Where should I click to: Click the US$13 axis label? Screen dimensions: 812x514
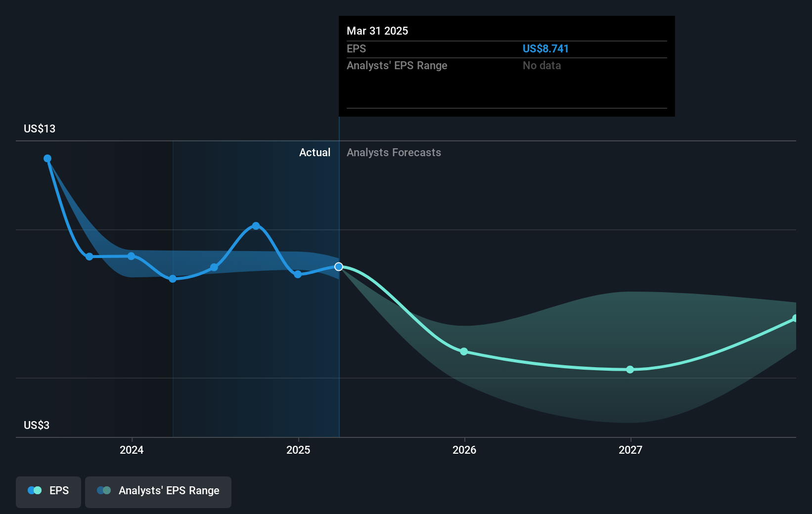(x=40, y=128)
